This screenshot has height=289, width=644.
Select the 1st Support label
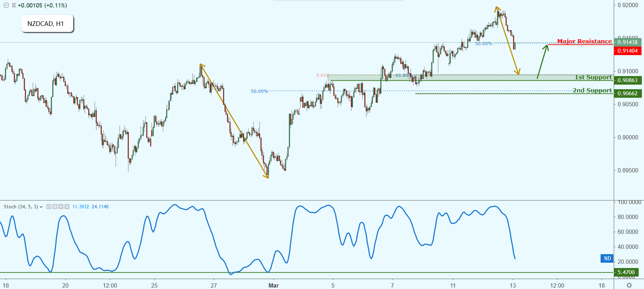(593, 77)
